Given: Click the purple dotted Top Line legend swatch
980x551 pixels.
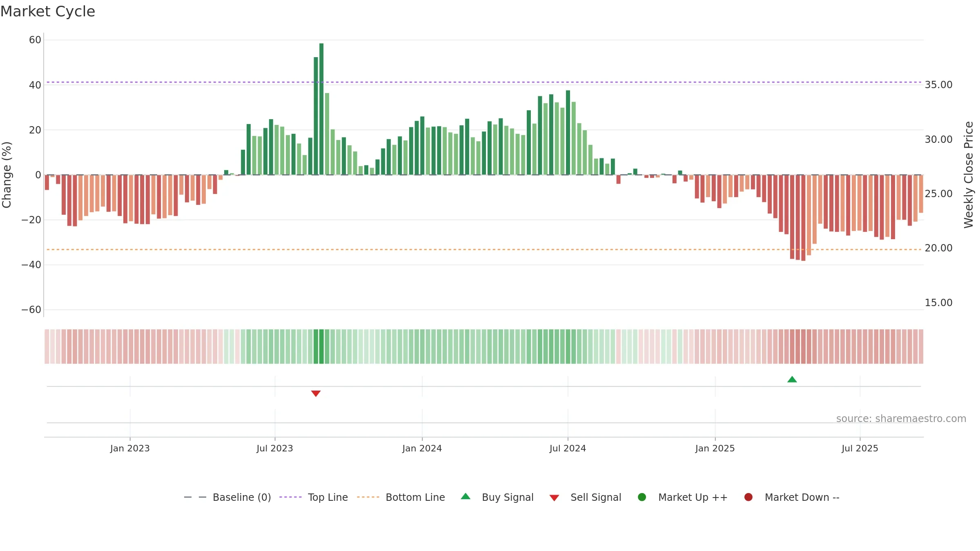Looking at the screenshot, I should tap(290, 497).
